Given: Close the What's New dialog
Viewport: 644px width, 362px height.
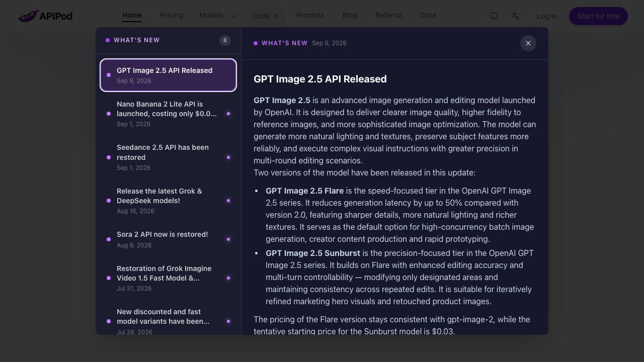Looking at the screenshot, I should (528, 43).
